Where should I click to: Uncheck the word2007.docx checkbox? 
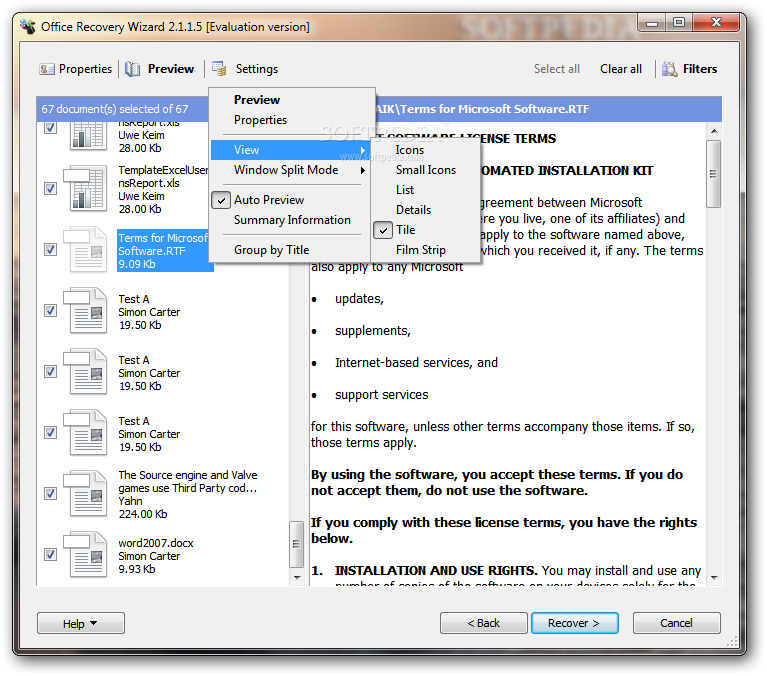pos(50,554)
